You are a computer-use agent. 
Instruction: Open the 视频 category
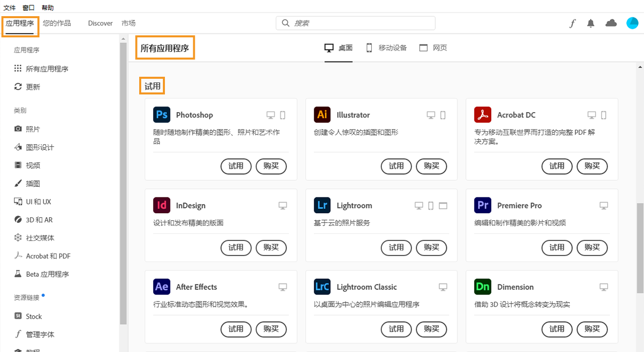click(27, 165)
